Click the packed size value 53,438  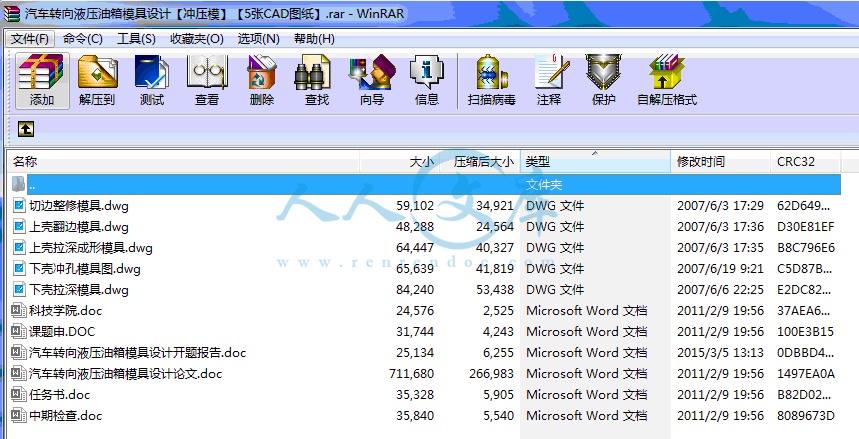pyautogui.click(x=495, y=289)
